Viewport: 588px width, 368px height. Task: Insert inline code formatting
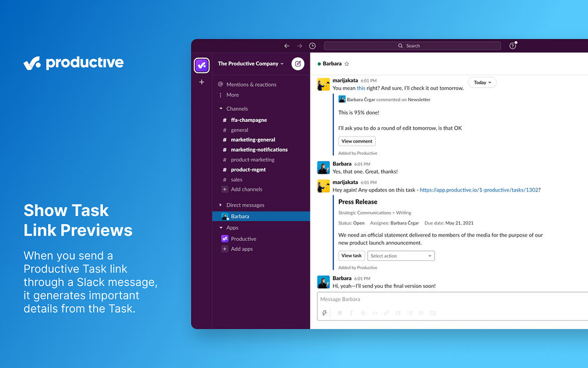pyautogui.click(x=375, y=313)
